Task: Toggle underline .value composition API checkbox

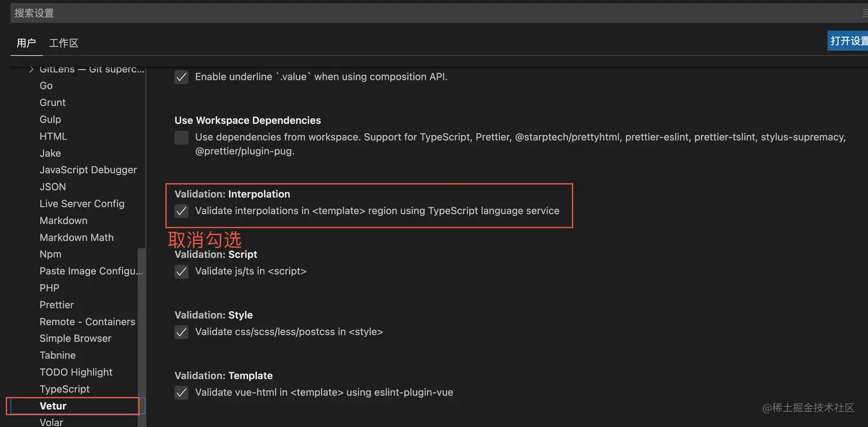Action: pos(181,77)
